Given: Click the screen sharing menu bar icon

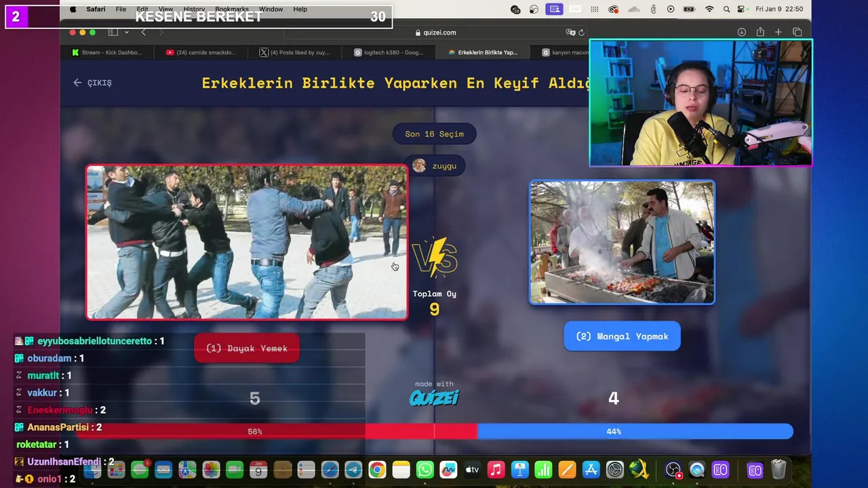Looking at the screenshot, I should pyautogui.click(x=555, y=9).
